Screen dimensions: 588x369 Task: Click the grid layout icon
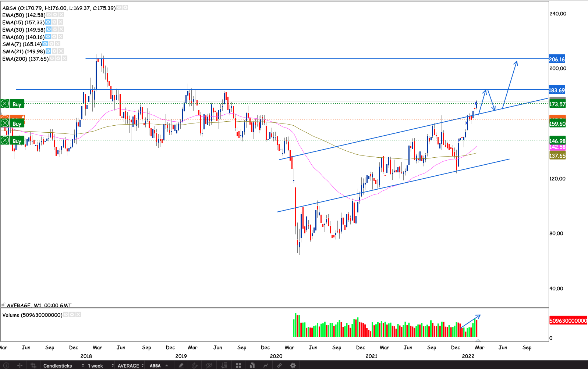pyautogui.click(x=238, y=365)
